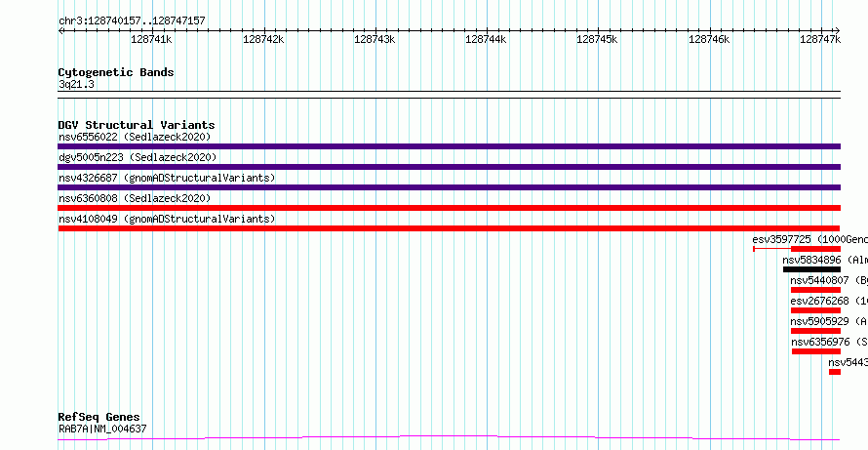Click the RefSeq Genes track title
868x450 pixels.
99,417
